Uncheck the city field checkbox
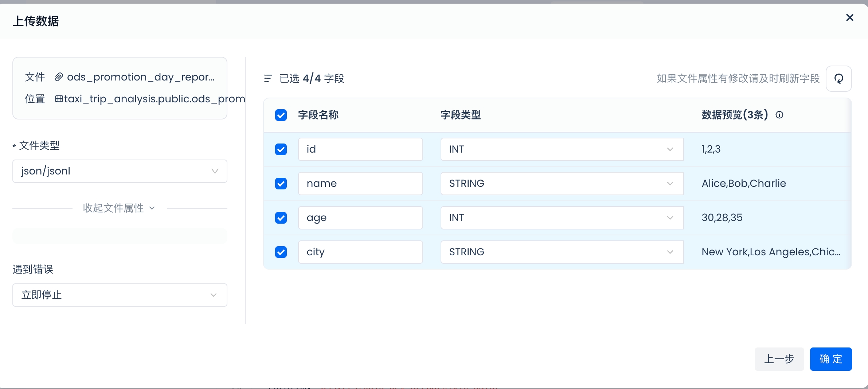Screen dimensions: 868x389 (281, 252)
